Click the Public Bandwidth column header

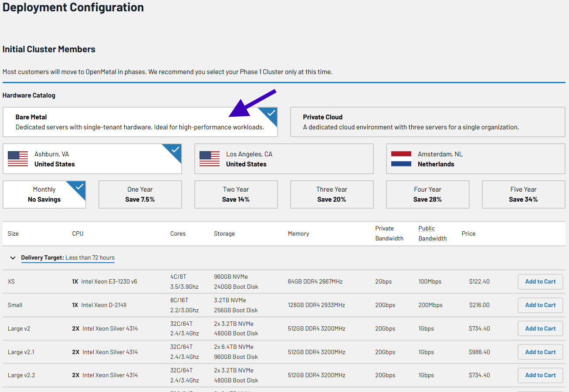432,233
